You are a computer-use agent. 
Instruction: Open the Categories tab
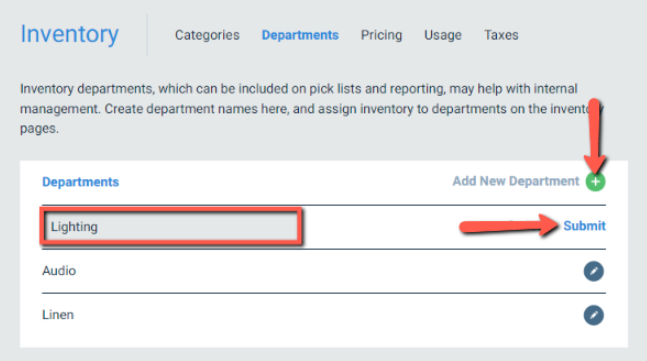(x=207, y=35)
